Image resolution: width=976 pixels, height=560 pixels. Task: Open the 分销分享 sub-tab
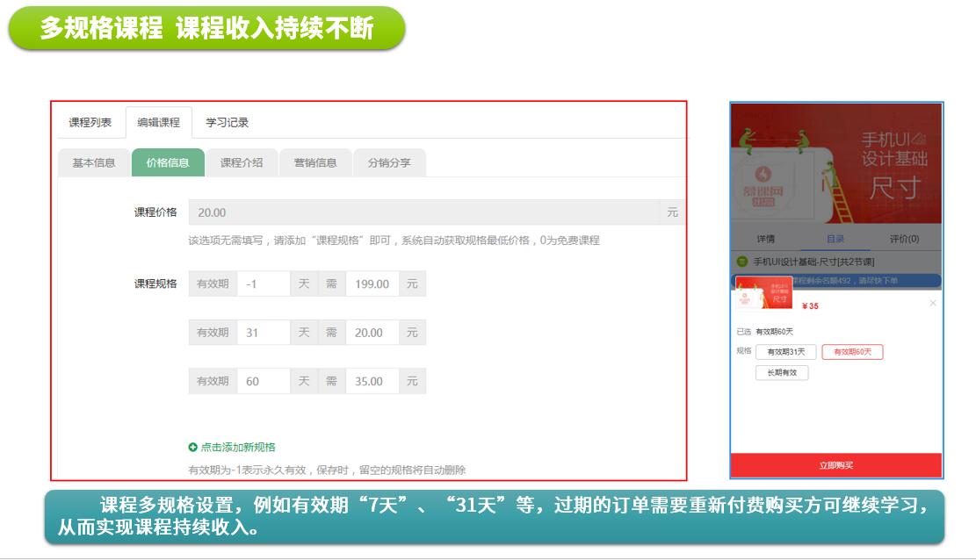(x=389, y=162)
